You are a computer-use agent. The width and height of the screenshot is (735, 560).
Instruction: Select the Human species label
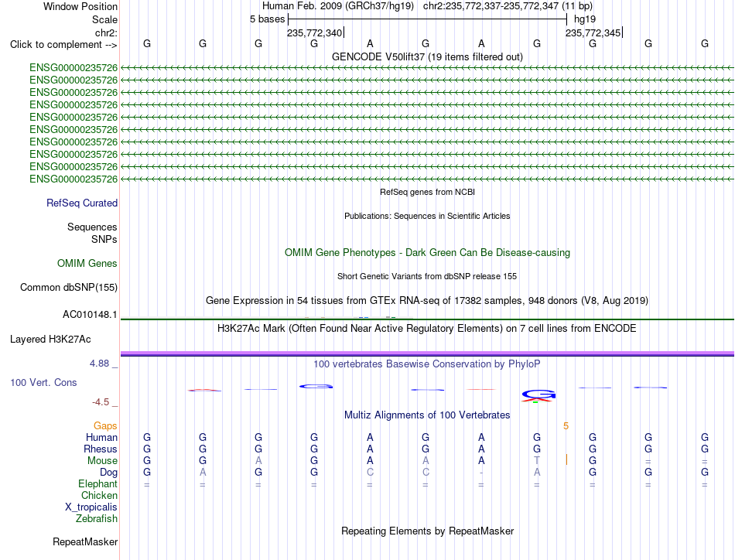(x=101, y=437)
